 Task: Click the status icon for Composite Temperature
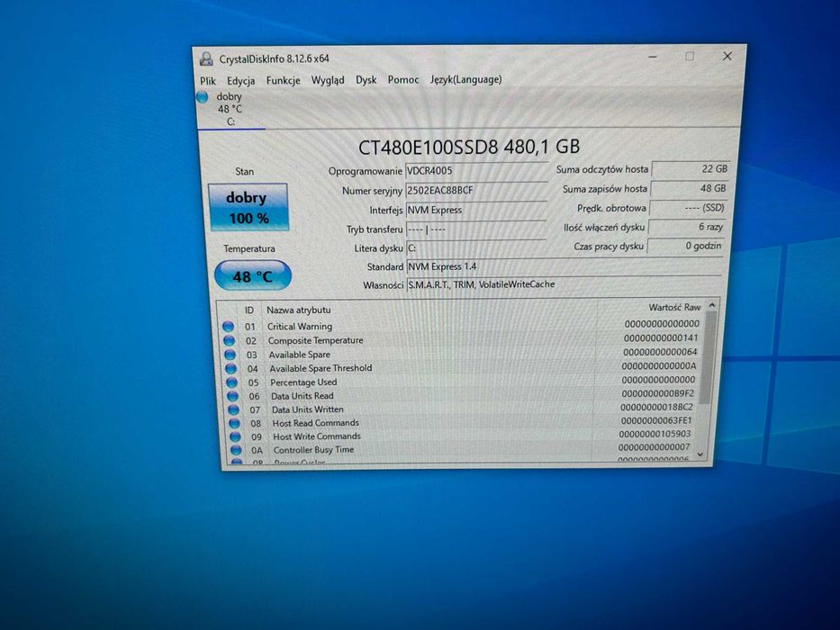(230, 341)
